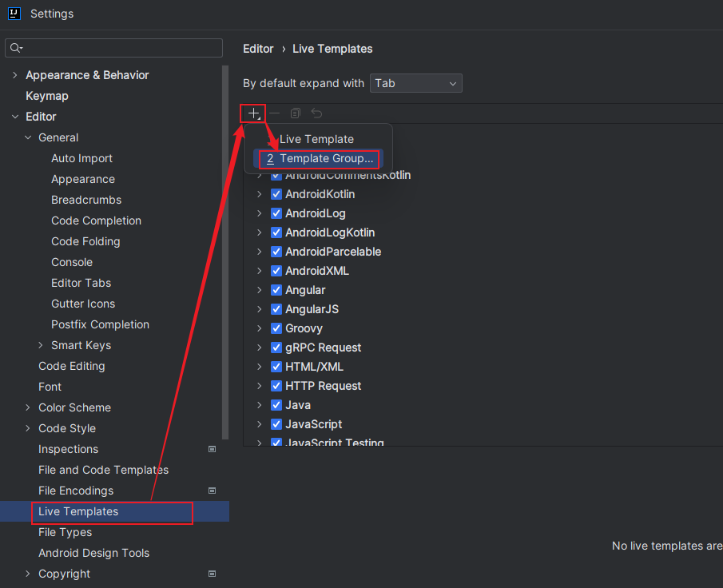Click the minus Remove icon
Viewport: 723px width, 588px height.
(x=274, y=113)
